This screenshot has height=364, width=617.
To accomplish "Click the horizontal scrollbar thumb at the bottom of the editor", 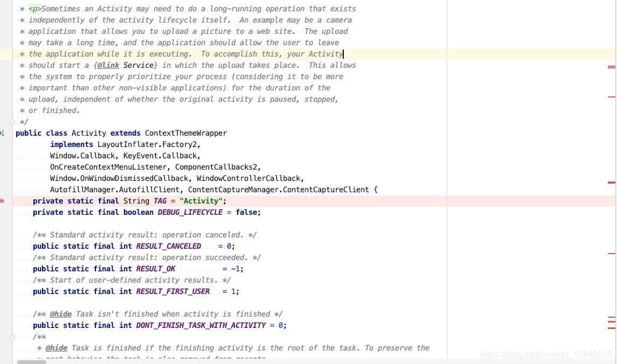I will [x=31, y=362].
